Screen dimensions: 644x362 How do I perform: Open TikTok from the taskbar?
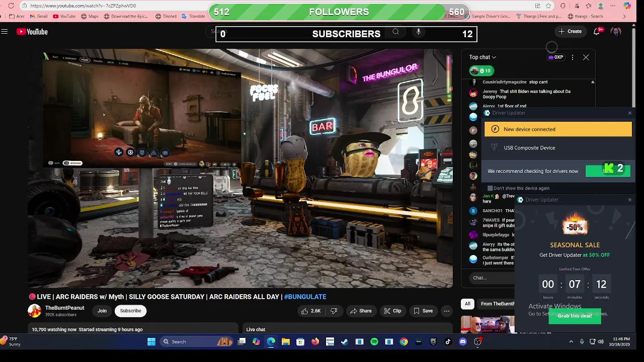click(448, 342)
